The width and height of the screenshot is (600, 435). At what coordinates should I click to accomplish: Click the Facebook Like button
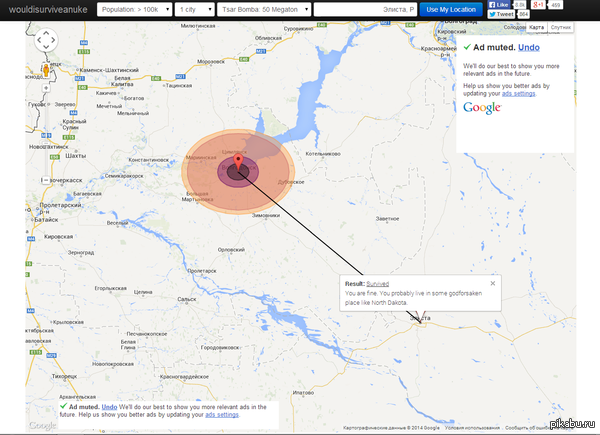tap(499, 5)
